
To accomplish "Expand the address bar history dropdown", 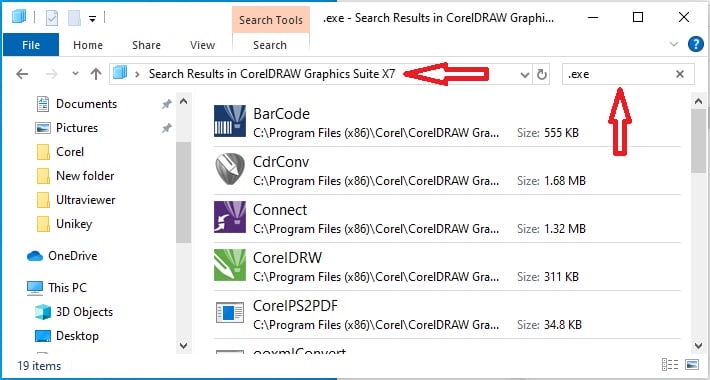I will [525, 75].
